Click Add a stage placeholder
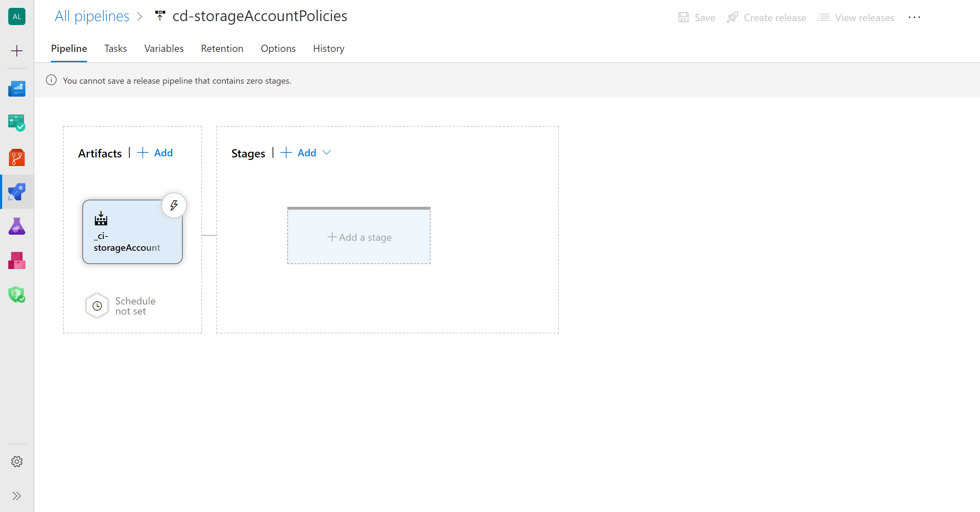Image resolution: width=980 pixels, height=512 pixels. click(x=359, y=236)
